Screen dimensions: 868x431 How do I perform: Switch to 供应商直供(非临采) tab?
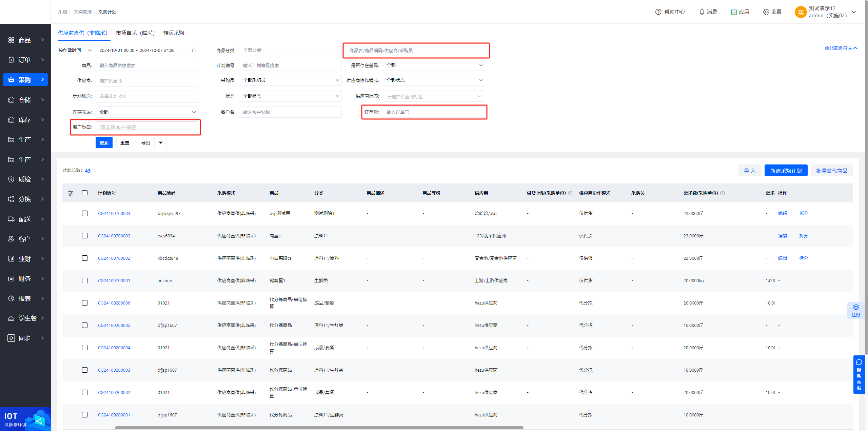(83, 33)
